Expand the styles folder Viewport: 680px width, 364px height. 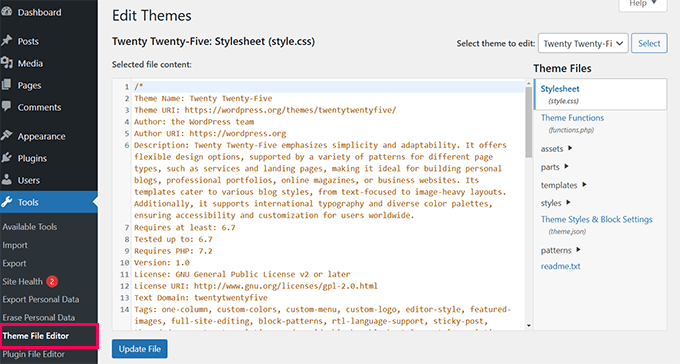tap(555, 203)
